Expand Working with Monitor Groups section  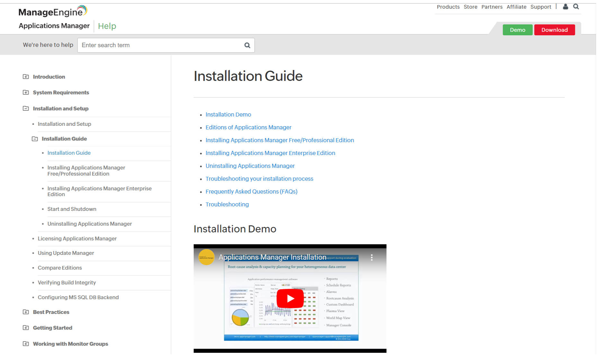point(26,344)
